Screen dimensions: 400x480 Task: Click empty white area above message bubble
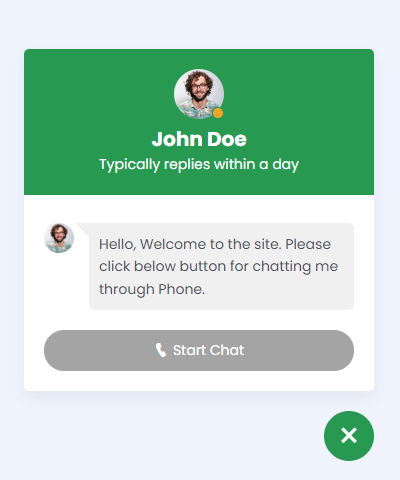199,209
